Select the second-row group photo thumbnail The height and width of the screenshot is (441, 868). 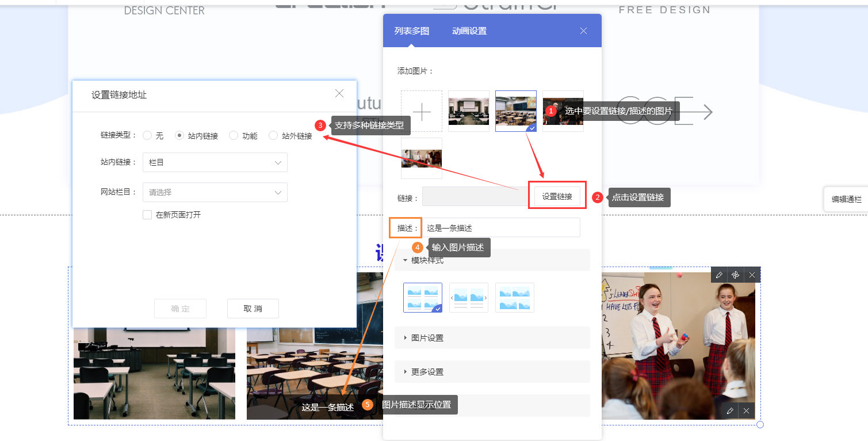422,158
